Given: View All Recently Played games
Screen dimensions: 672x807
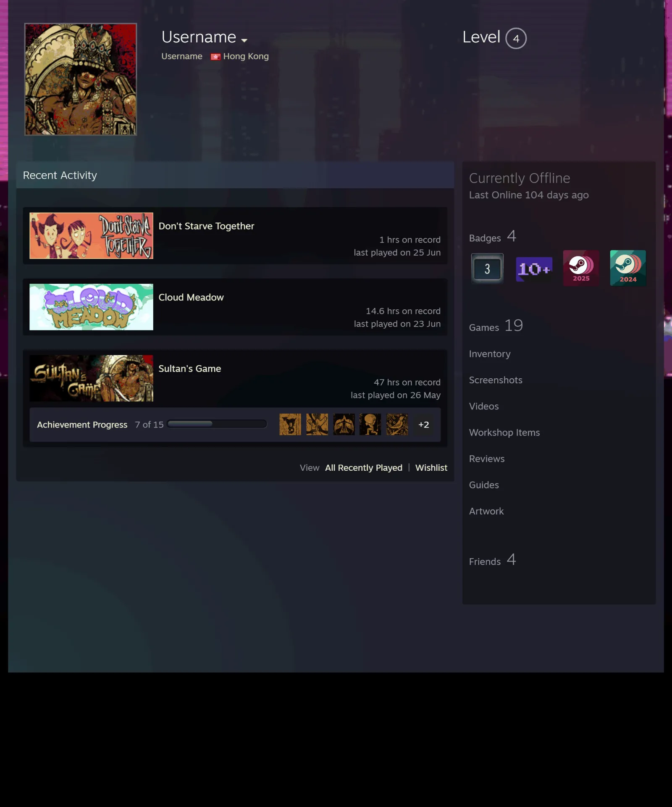Looking at the screenshot, I should click(364, 468).
